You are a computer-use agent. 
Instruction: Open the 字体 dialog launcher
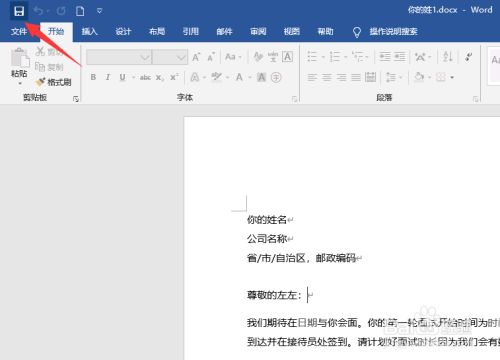294,99
